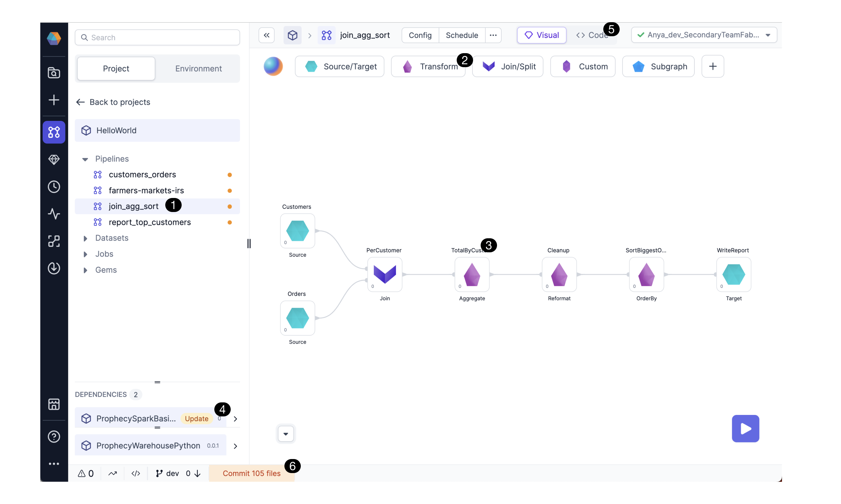The width and height of the screenshot is (841, 504).
Task: Click the dev git branch indicator
Action: click(x=167, y=473)
